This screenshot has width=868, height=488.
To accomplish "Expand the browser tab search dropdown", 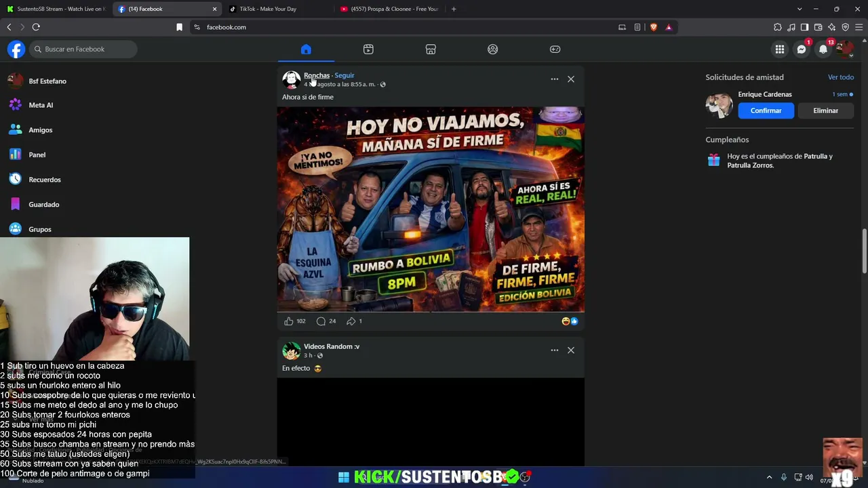I will click(800, 9).
